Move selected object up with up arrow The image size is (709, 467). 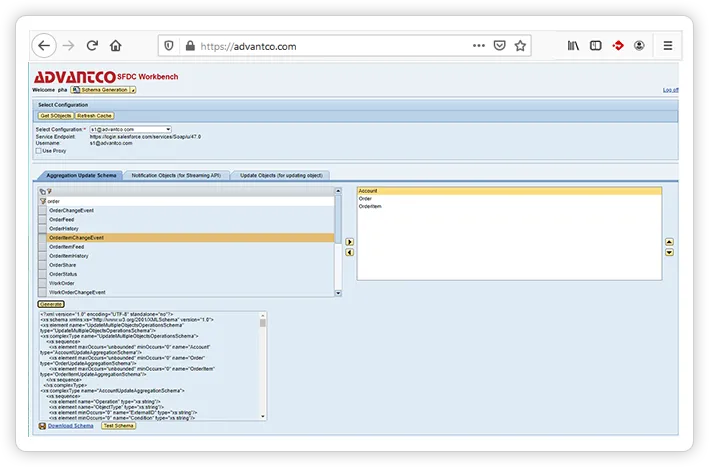pos(670,242)
